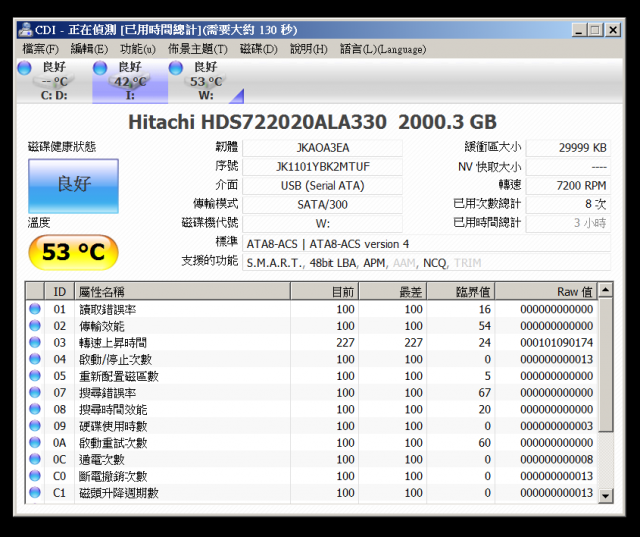Open the 語言(L)(Language) menu
The image size is (640, 537).
pyautogui.click(x=383, y=49)
